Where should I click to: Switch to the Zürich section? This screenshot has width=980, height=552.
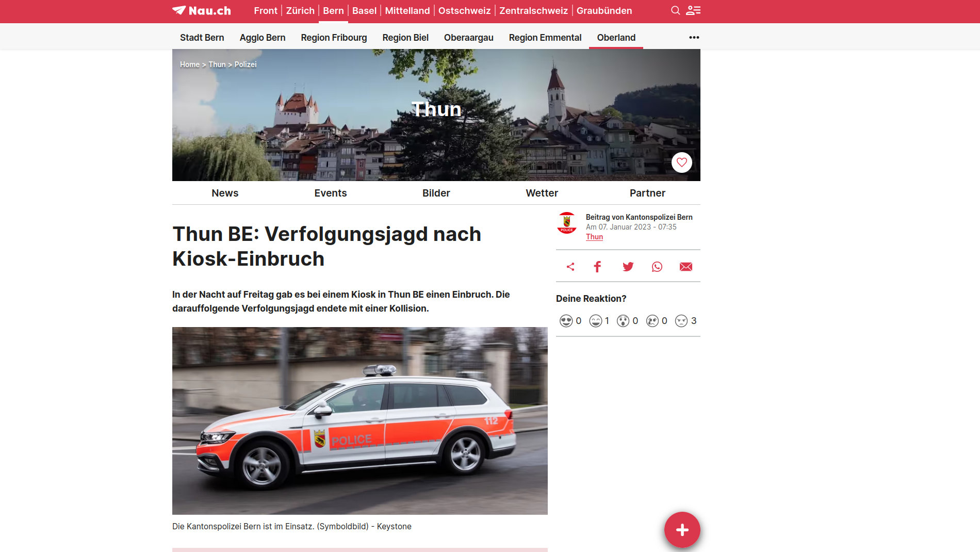(300, 11)
